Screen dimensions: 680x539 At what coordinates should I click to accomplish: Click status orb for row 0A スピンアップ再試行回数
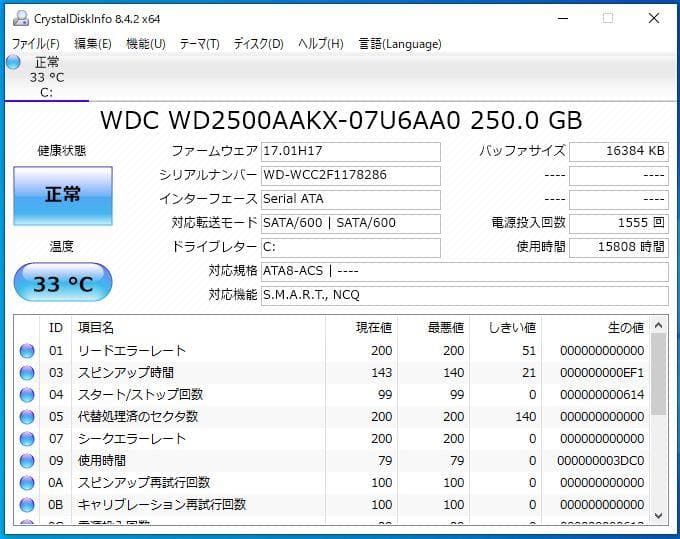27,483
